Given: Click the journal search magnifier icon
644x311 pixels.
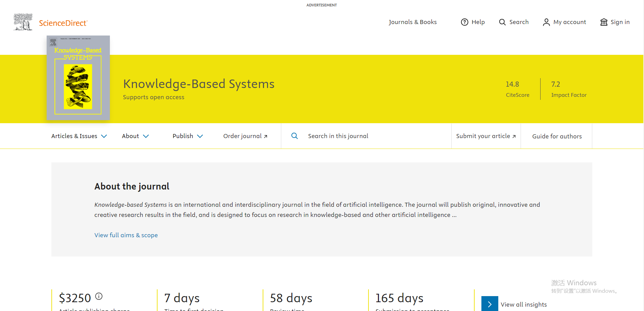Looking at the screenshot, I should pos(294,136).
